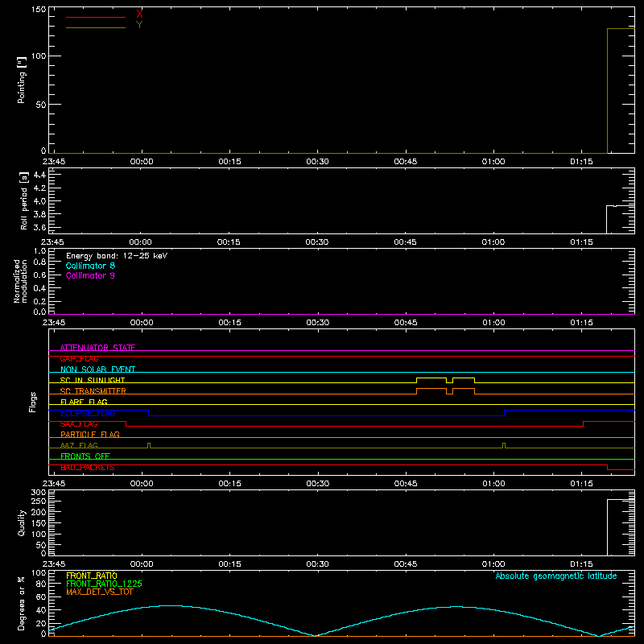Click the 'Pointing' axis title

point(22,80)
